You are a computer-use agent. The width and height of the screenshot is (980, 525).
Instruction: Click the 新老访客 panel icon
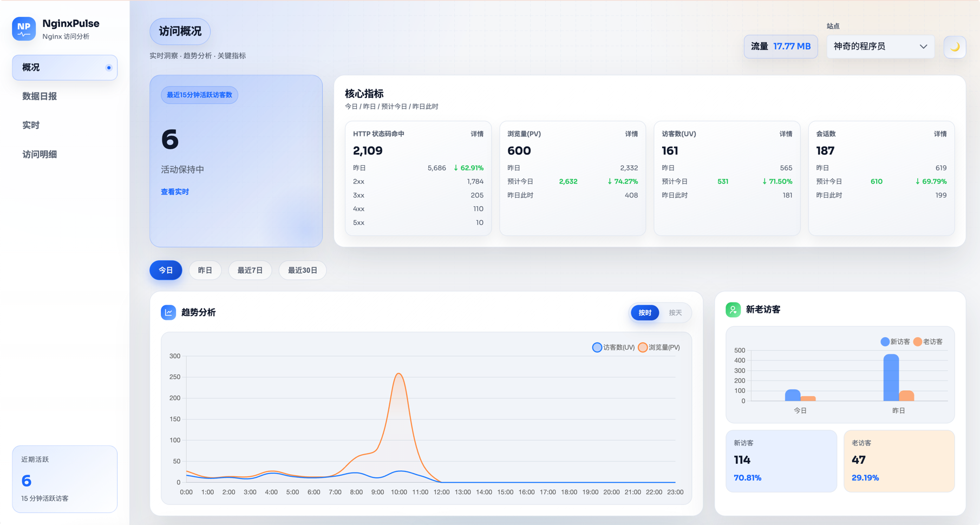point(733,309)
